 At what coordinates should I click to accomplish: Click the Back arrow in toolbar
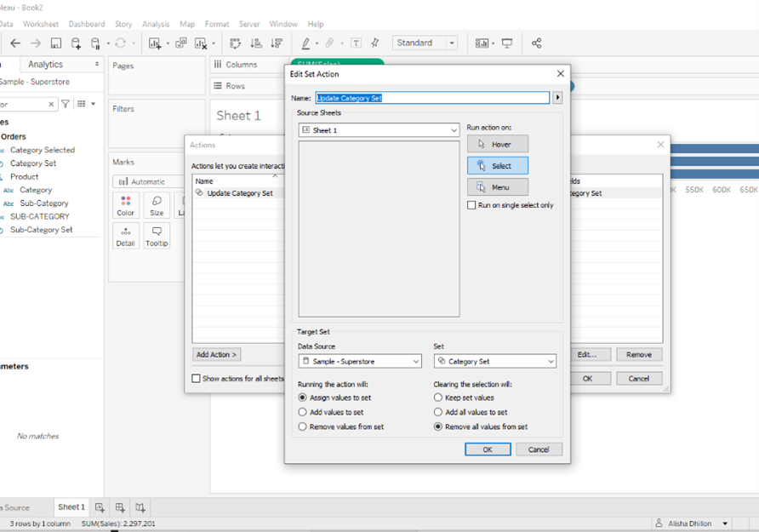click(x=15, y=43)
